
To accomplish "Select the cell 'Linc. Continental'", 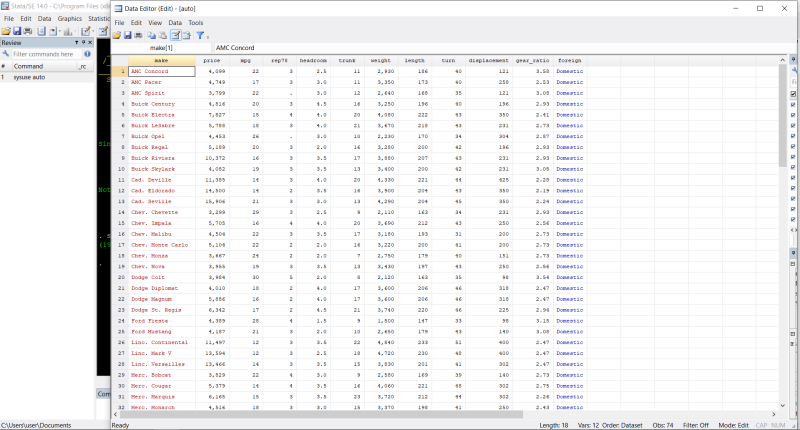I will (x=161, y=342).
